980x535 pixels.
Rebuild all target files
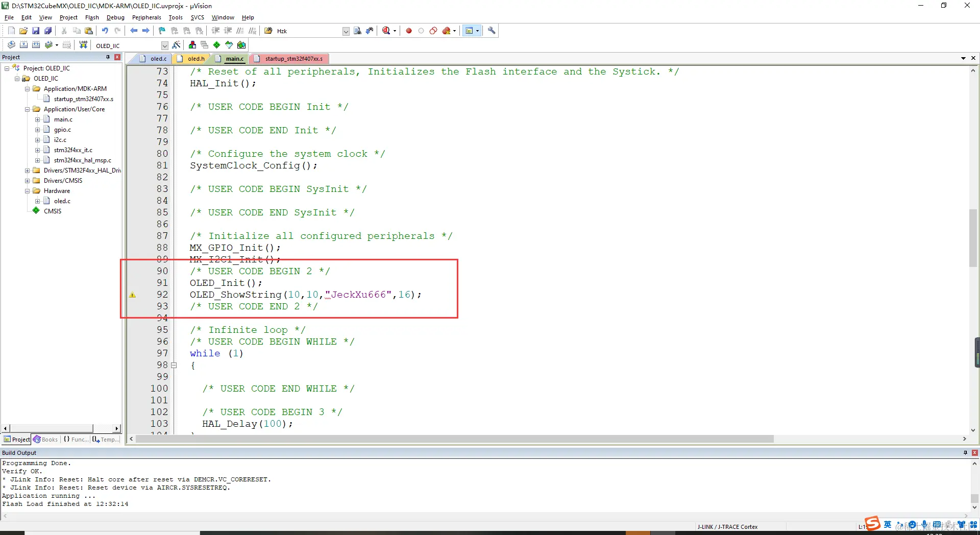click(x=36, y=45)
